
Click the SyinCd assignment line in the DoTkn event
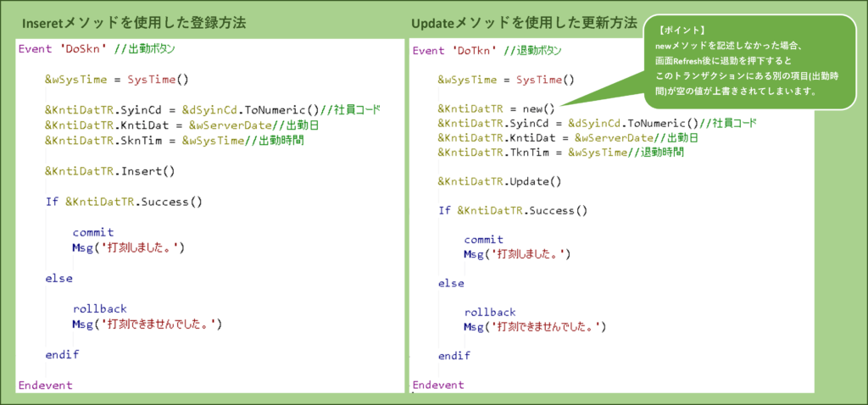click(597, 122)
